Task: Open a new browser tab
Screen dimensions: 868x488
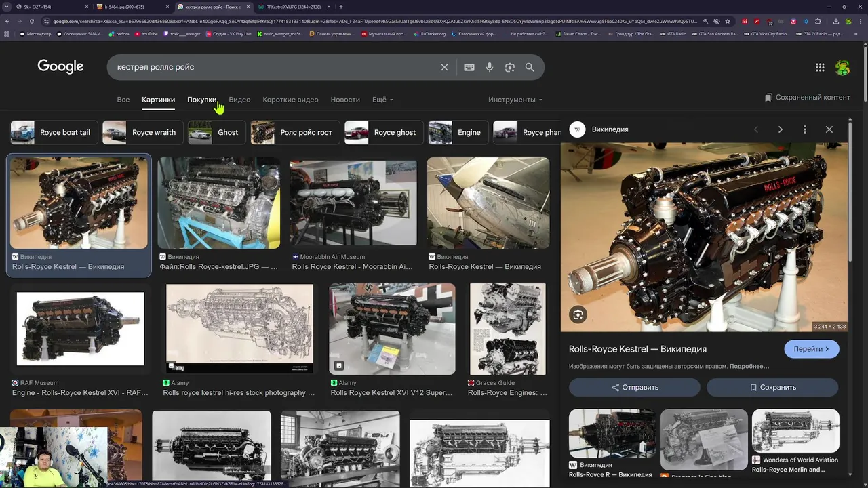Action: 341,7
